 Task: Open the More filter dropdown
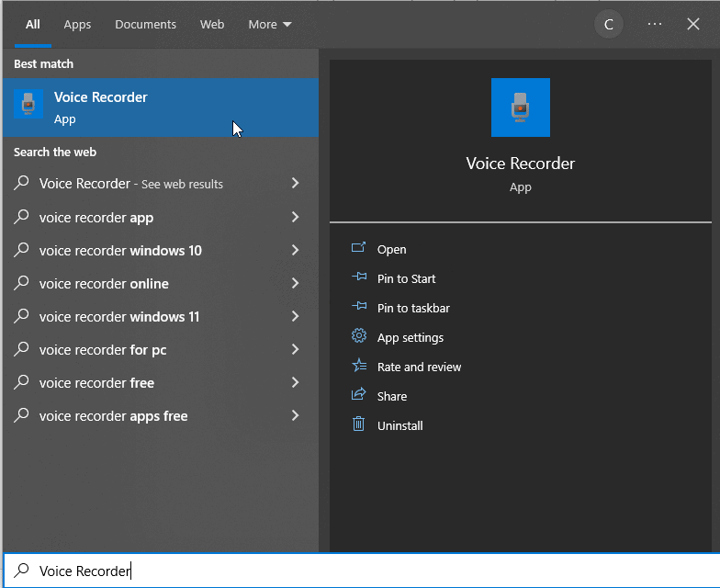(x=270, y=24)
